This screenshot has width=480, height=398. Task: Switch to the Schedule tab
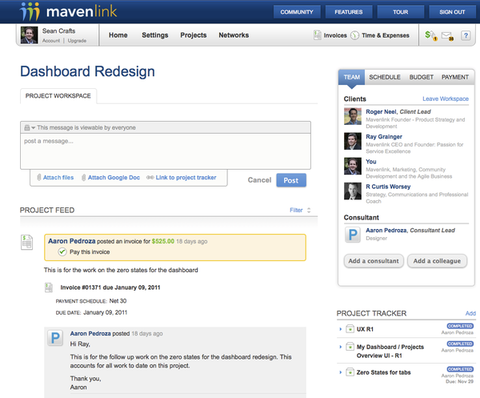[385, 77]
